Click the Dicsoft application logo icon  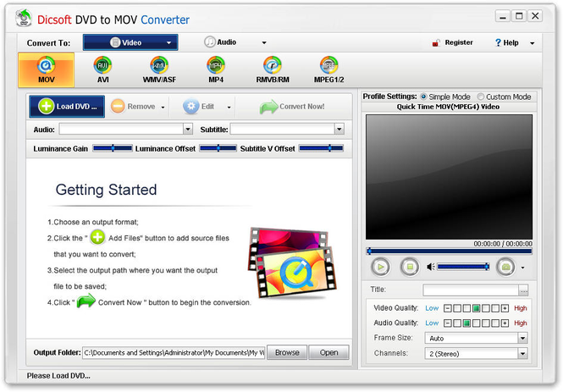(x=24, y=18)
